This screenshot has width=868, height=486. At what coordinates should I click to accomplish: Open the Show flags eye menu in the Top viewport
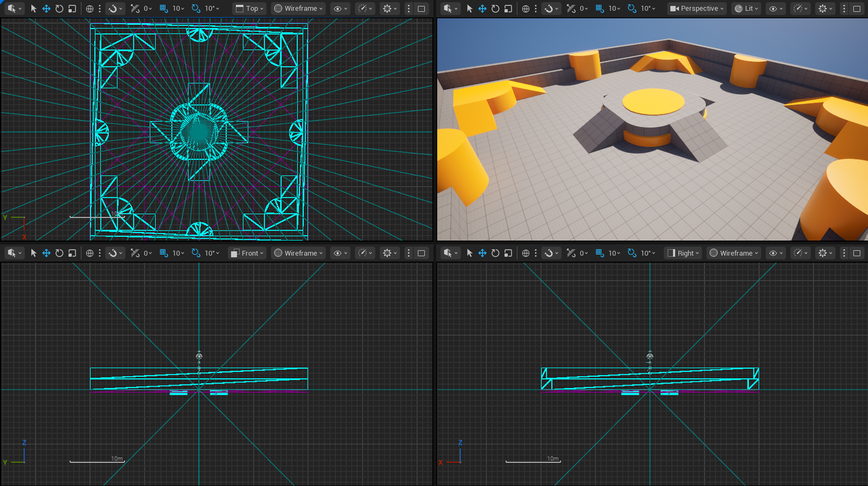[340, 9]
